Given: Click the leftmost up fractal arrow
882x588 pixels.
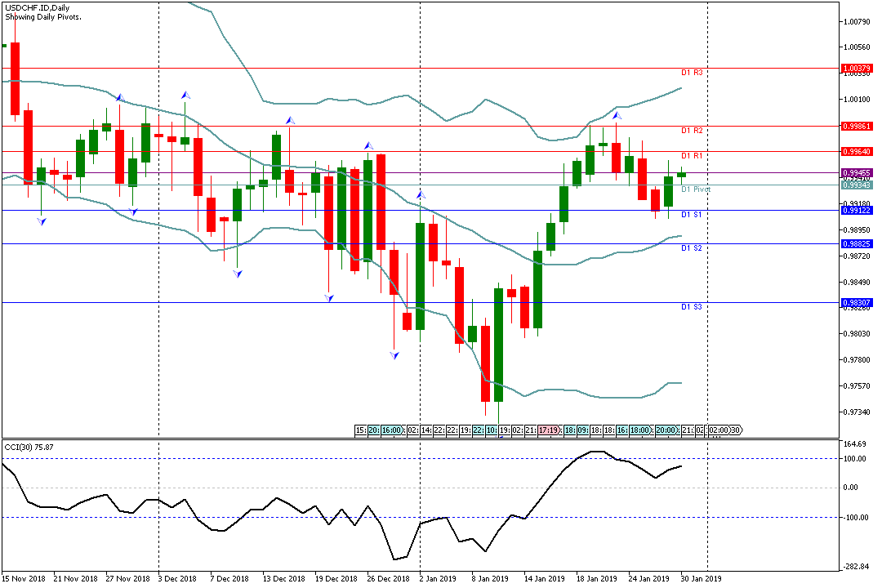Looking at the screenshot, I should [x=119, y=97].
